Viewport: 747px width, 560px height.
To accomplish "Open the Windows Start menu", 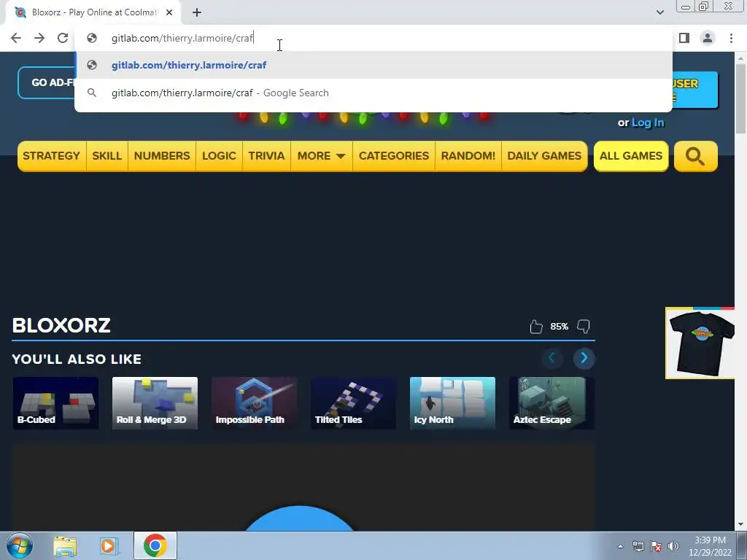I will (x=19, y=545).
